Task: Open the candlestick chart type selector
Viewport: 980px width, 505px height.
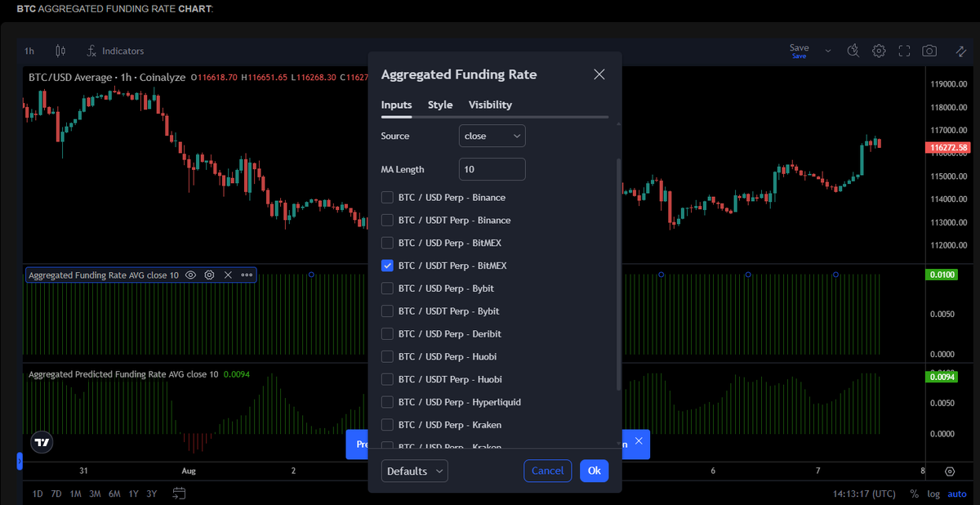Action: pyautogui.click(x=60, y=51)
